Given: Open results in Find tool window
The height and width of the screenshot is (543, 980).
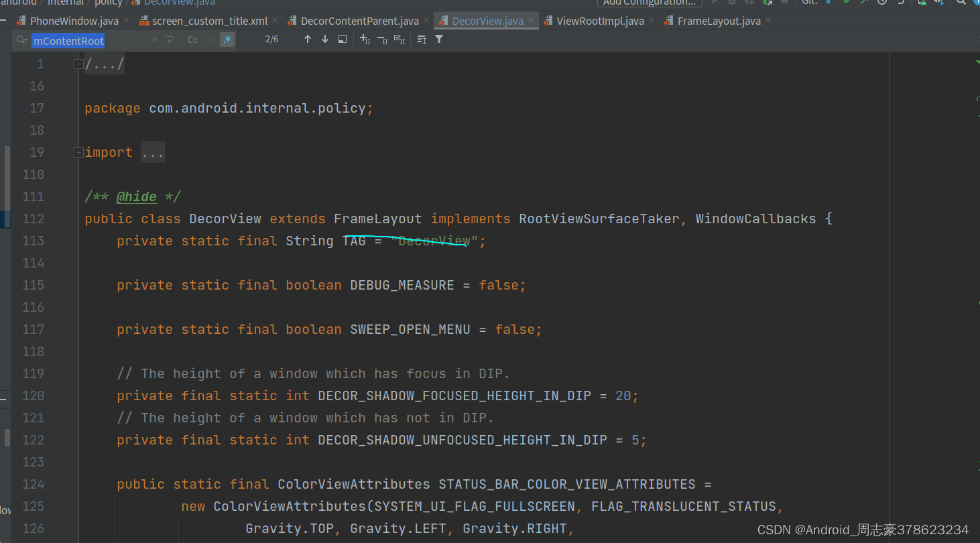Looking at the screenshot, I should click(343, 40).
